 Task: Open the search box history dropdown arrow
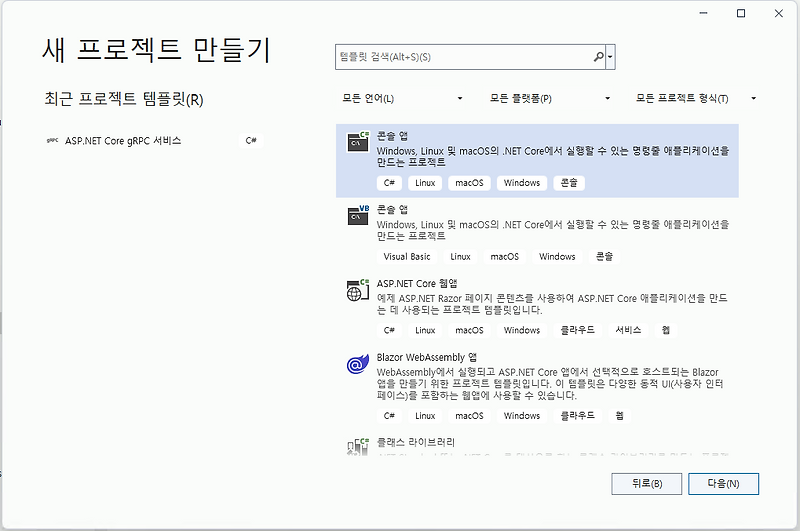tap(610, 57)
